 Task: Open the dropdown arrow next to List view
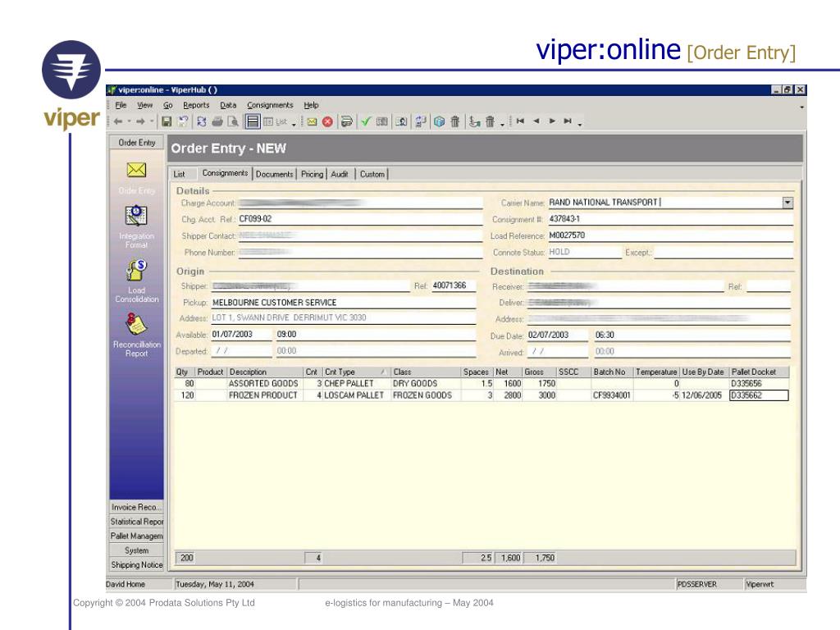[294, 125]
